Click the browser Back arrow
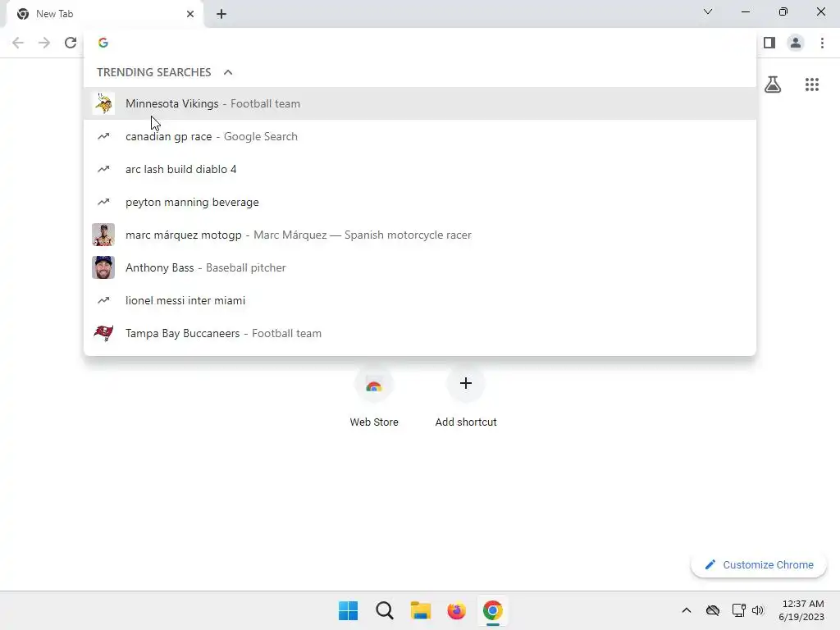Screen dimensions: 840x630 18,43
